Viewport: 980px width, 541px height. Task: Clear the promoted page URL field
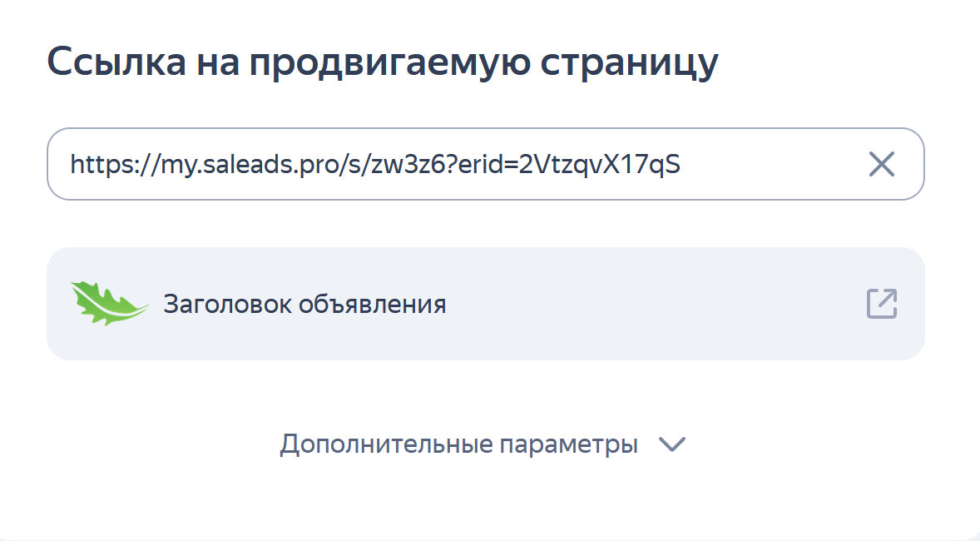(x=881, y=165)
